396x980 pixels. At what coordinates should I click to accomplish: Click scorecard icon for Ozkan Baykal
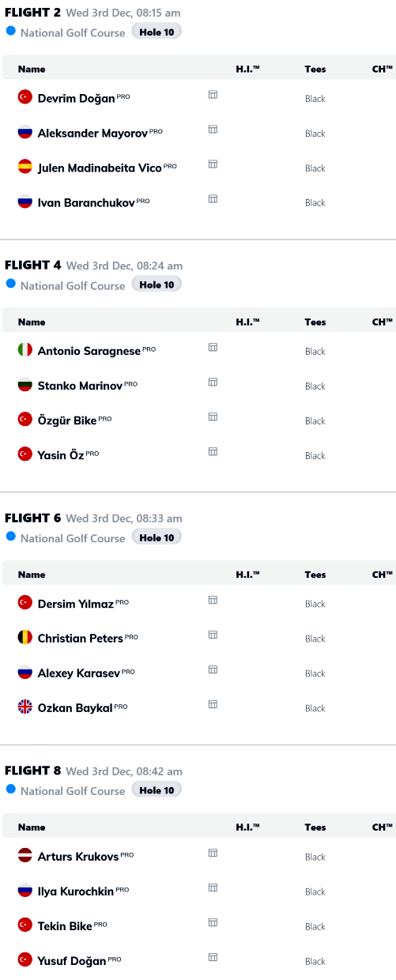[x=213, y=704]
